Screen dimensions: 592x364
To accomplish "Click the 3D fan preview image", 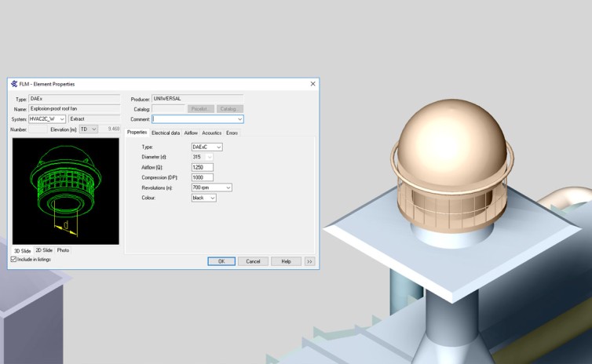I will pos(66,191).
